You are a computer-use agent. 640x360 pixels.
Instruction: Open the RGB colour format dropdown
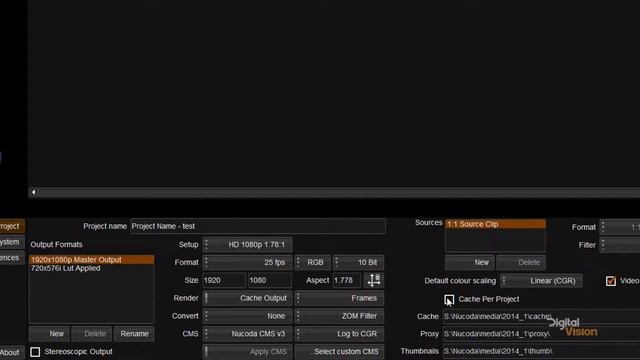(313, 262)
